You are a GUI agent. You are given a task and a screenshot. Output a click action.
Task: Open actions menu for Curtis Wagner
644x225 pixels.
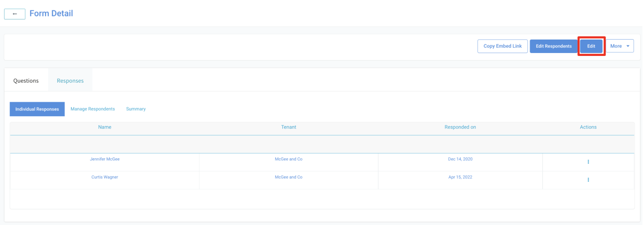588,180
